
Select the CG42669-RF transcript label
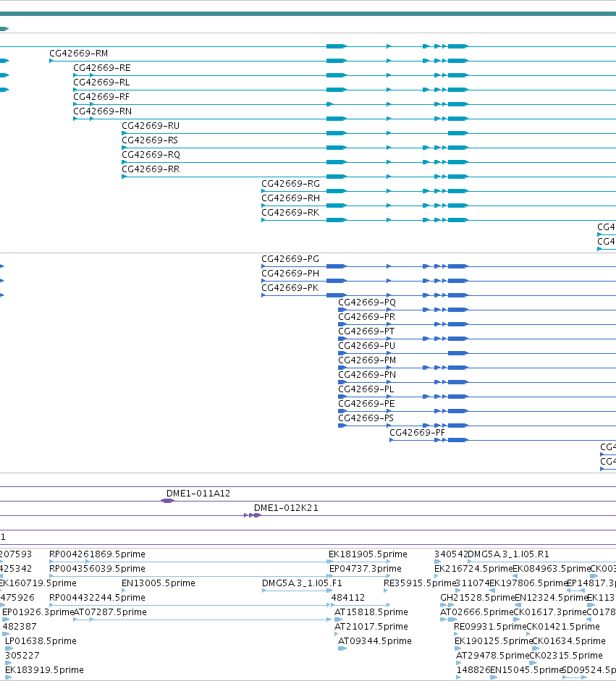[x=101, y=96]
